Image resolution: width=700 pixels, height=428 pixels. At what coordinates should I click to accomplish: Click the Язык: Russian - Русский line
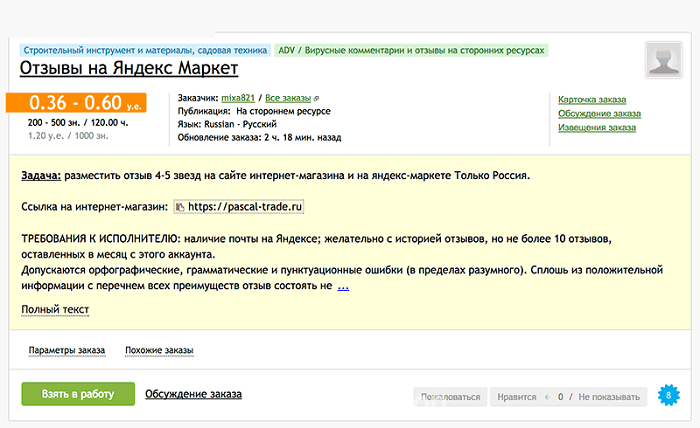(x=227, y=124)
